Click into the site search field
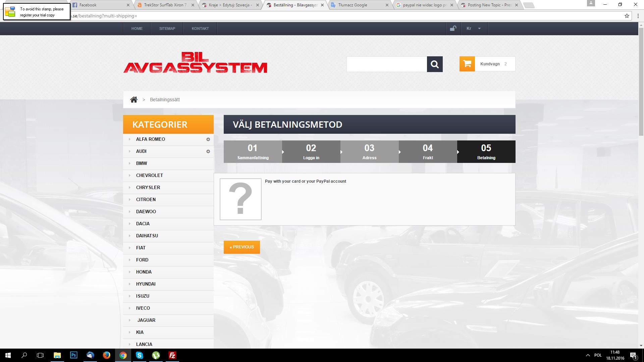Screen dimensions: 644x362 tap(386, 64)
